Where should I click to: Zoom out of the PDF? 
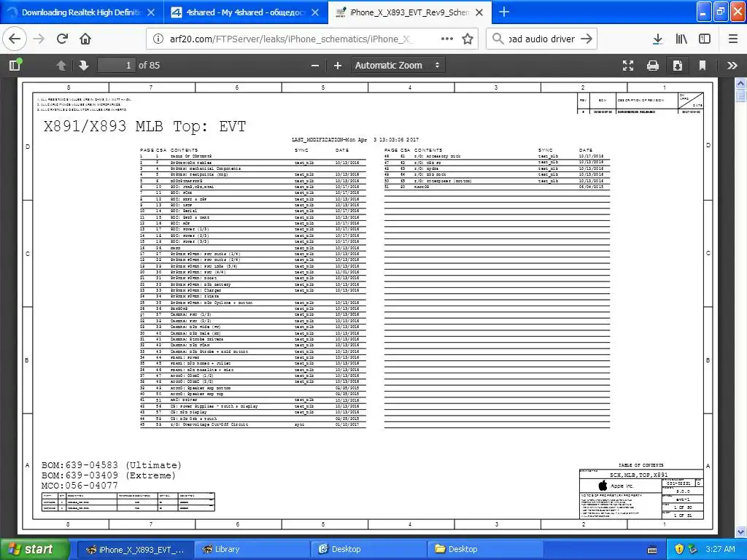tap(315, 65)
